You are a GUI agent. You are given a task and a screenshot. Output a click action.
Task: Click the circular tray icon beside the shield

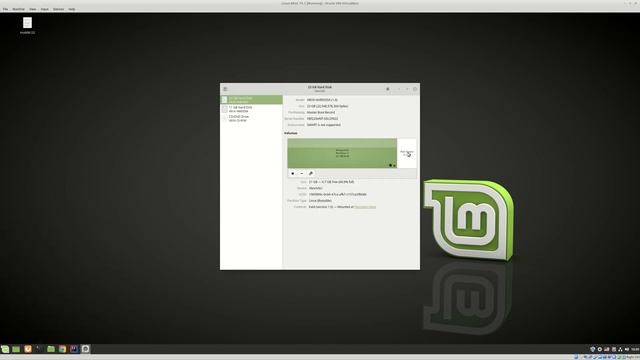[x=600, y=349]
